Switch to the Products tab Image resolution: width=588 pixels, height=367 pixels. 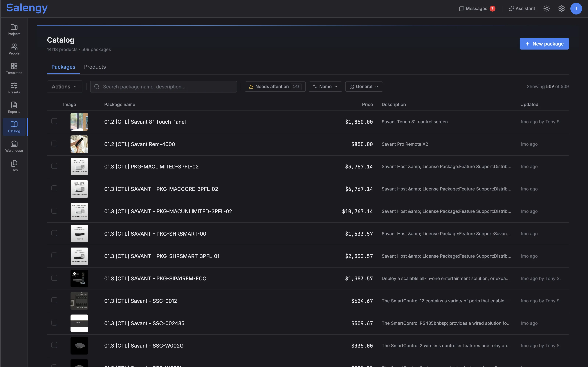[x=95, y=67]
